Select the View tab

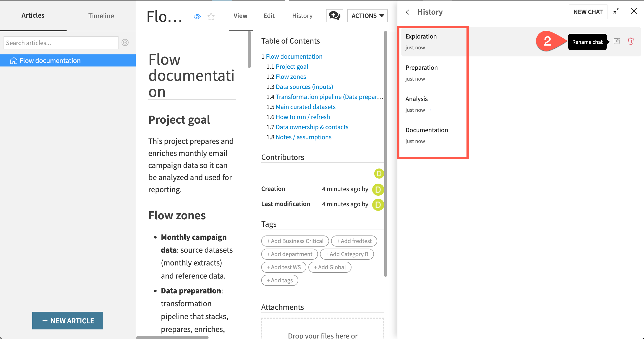pyautogui.click(x=240, y=16)
